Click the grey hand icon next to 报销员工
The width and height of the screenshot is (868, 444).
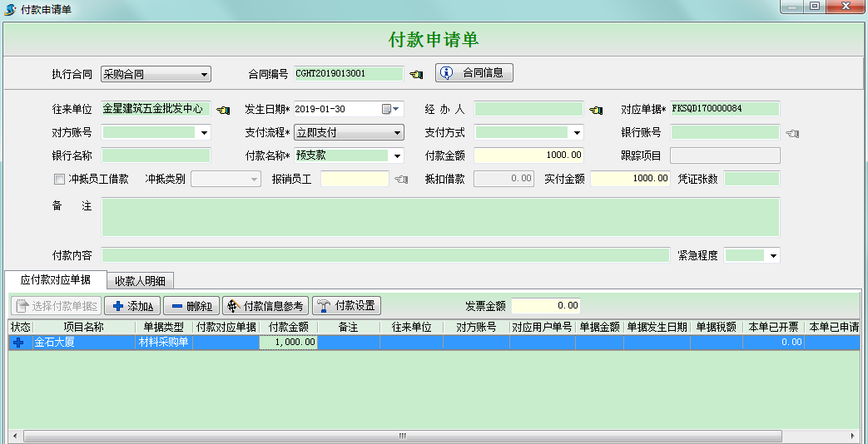tap(401, 179)
